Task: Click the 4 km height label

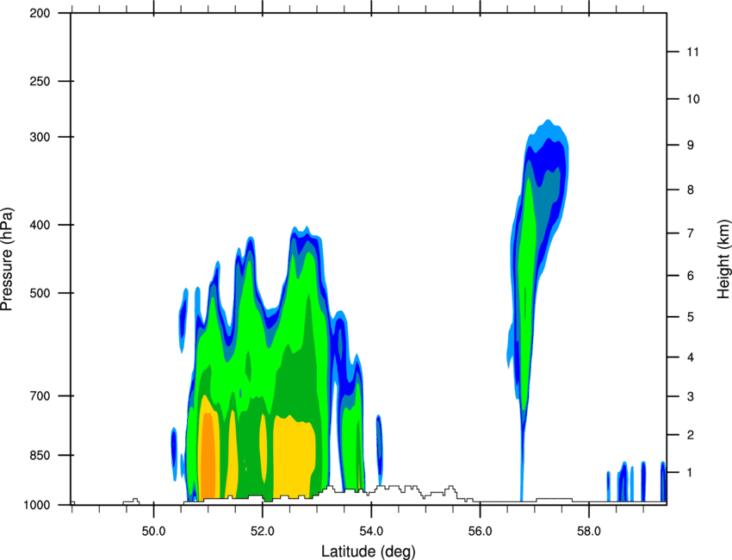Action: click(x=691, y=358)
